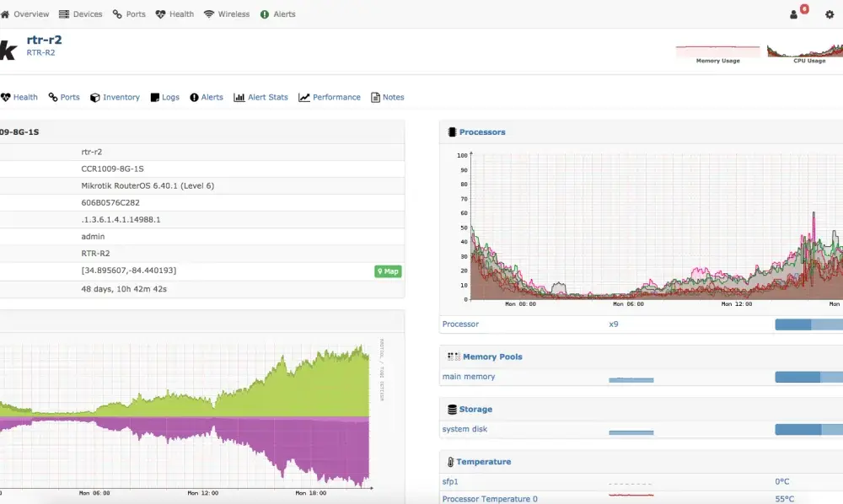Click the system disk mini sparkline
The height and width of the screenshot is (504, 843).
coord(631,432)
